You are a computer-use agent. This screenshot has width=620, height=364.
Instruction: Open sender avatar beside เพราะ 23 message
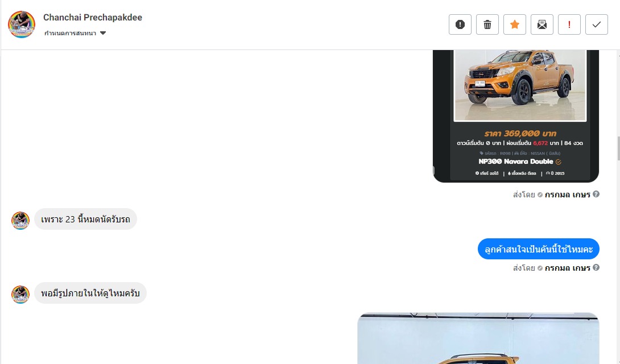tap(20, 221)
